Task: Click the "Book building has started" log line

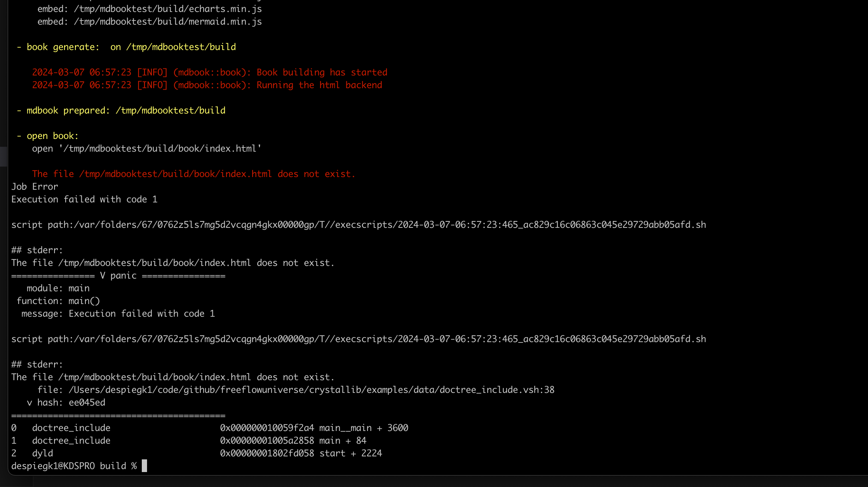Action: pos(210,72)
